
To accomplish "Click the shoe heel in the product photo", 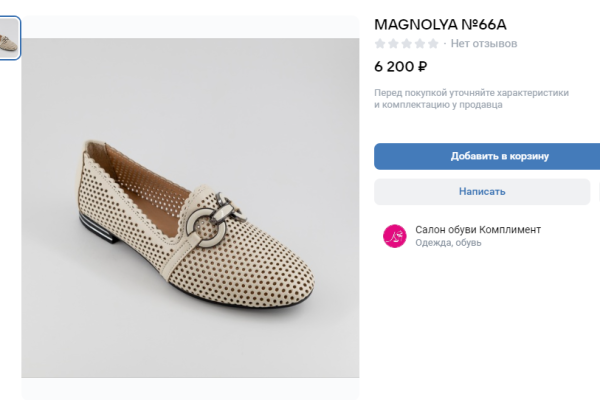I will point(91,227).
